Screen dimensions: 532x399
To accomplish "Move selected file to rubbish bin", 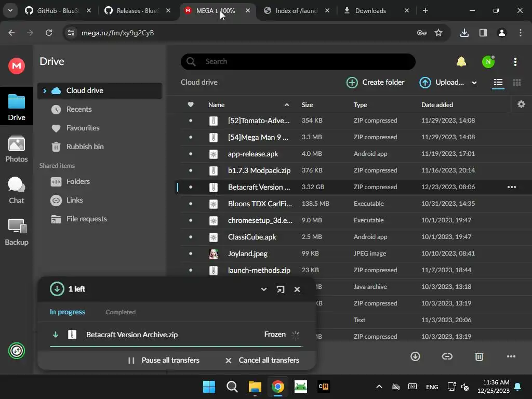I will coord(478,356).
